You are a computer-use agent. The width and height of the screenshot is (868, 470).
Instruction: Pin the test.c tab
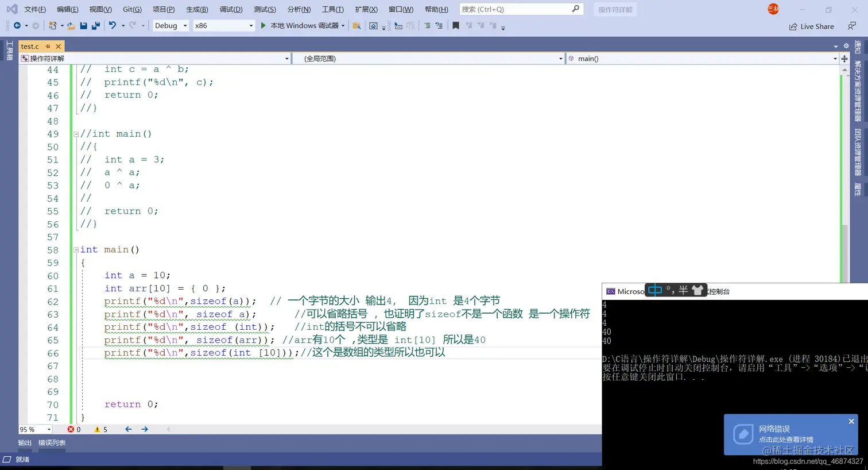(48, 46)
